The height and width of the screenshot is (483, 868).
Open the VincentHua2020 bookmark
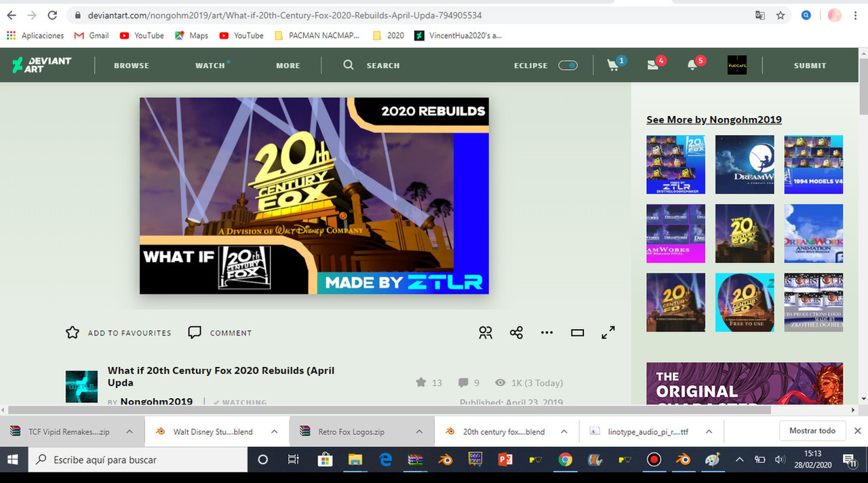pos(458,35)
